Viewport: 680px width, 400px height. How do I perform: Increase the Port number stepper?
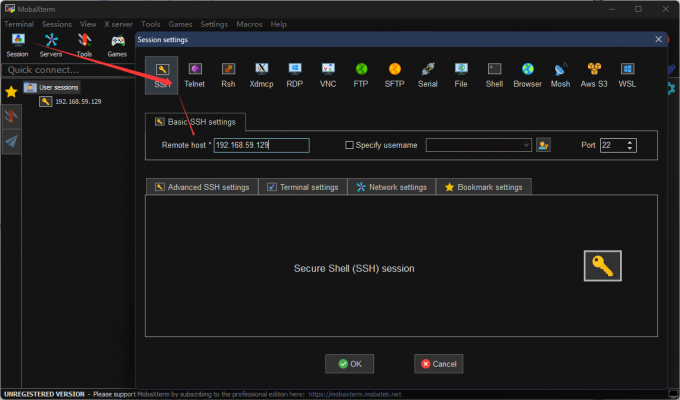630,142
